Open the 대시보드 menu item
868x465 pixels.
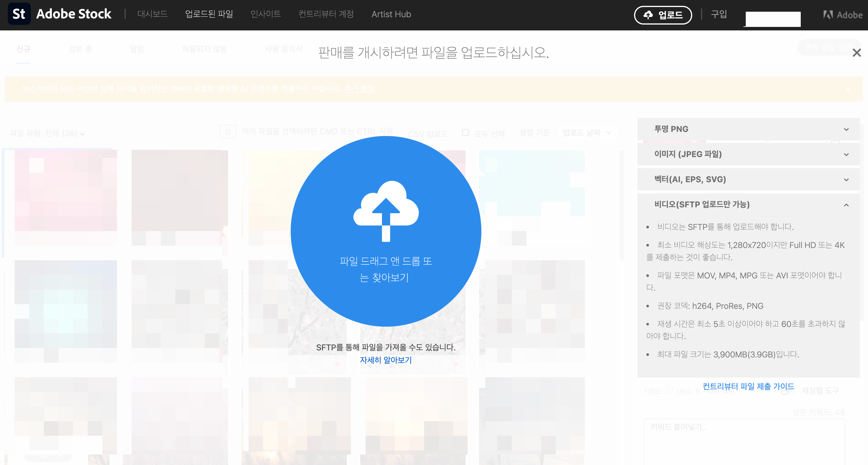pos(152,14)
